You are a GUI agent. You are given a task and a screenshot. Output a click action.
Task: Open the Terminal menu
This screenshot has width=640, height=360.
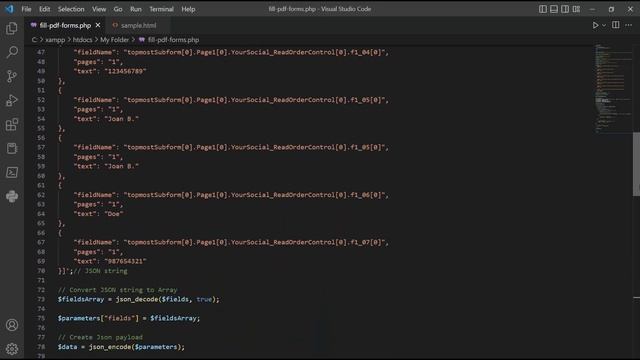[161, 9]
